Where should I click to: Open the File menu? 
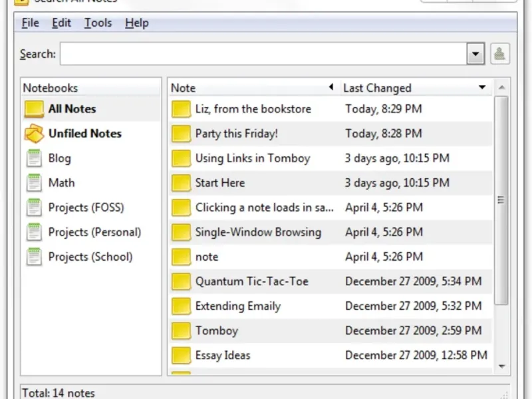pyautogui.click(x=30, y=23)
